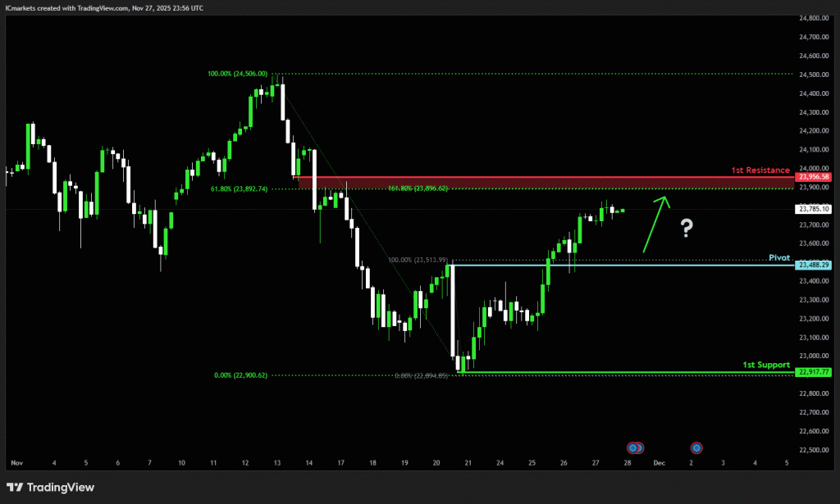Click the 'Nov' label on the time axis

click(x=16, y=463)
